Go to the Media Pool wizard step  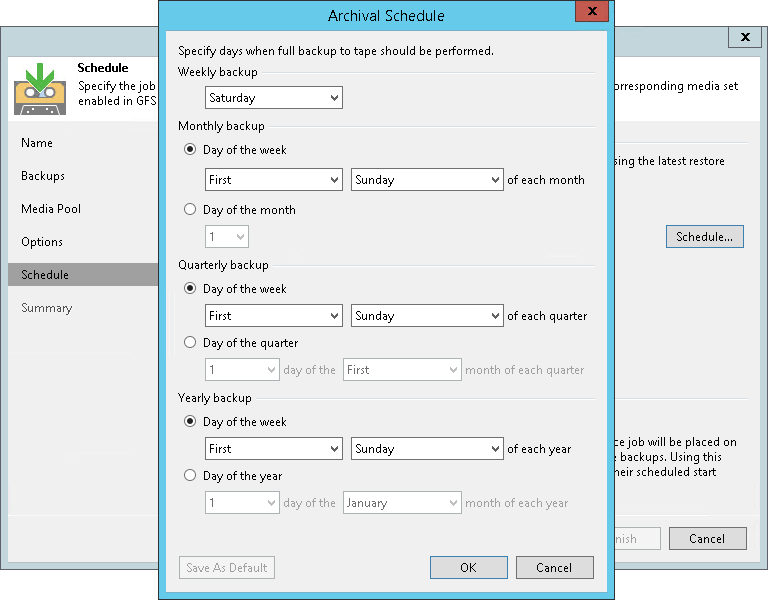51,209
